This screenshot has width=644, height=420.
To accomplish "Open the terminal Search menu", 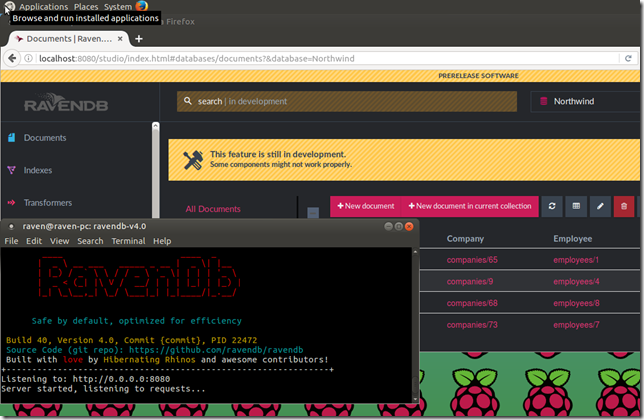I will click(90, 241).
